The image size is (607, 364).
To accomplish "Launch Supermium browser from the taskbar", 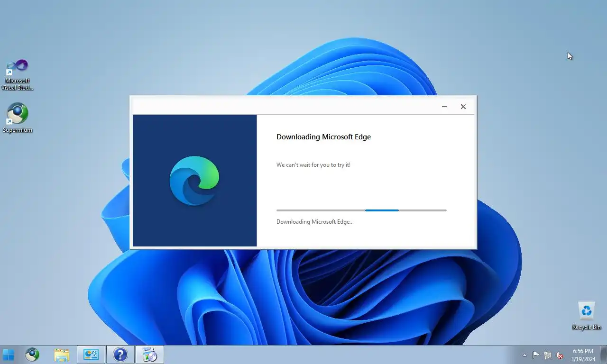I will 32,355.
